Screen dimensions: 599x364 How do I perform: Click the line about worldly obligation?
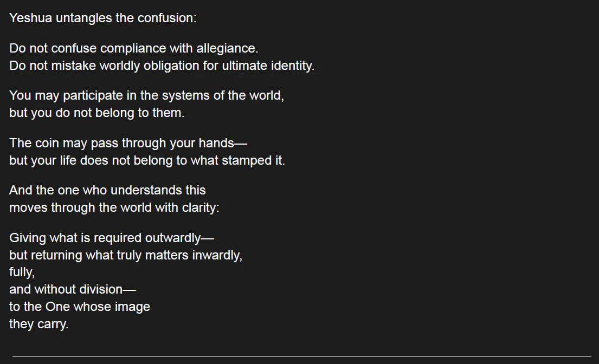[162, 66]
